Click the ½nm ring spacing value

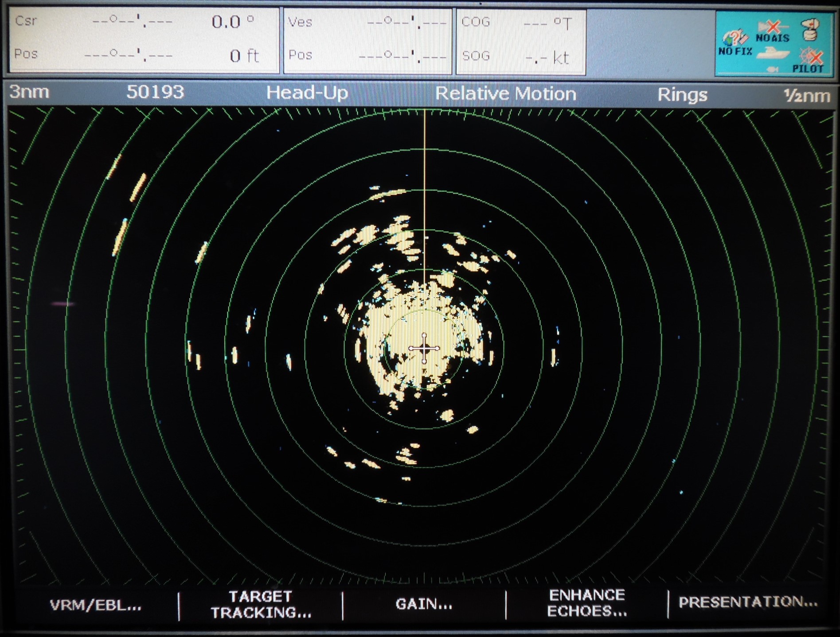pos(806,96)
